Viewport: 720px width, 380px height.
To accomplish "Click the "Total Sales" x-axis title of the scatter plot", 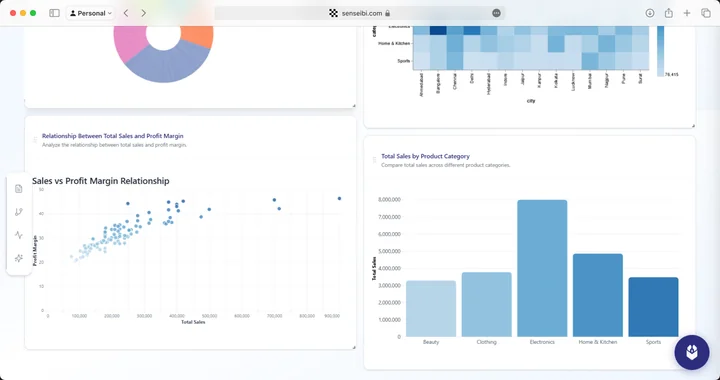I will (x=193, y=322).
